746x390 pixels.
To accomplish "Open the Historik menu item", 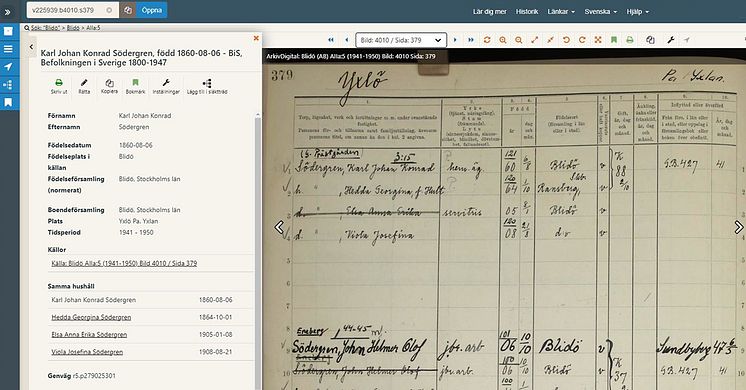I will [x=527, y=11].
